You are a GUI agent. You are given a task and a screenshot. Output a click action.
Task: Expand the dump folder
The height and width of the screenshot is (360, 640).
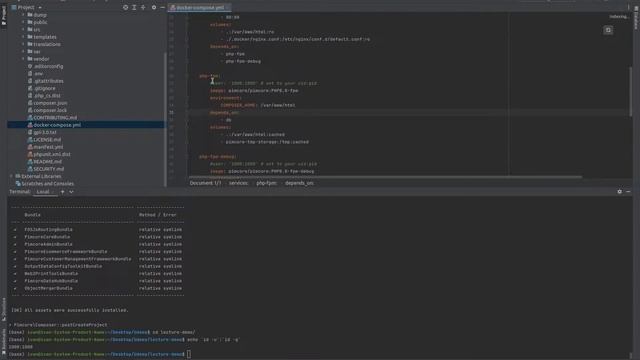pyautogui.click(x=23, y=15)
